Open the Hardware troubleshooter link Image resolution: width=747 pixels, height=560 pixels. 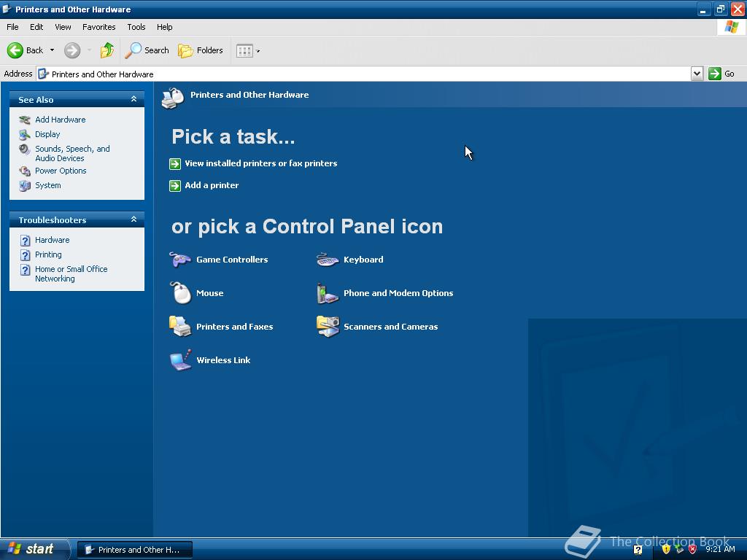[52, 240]
